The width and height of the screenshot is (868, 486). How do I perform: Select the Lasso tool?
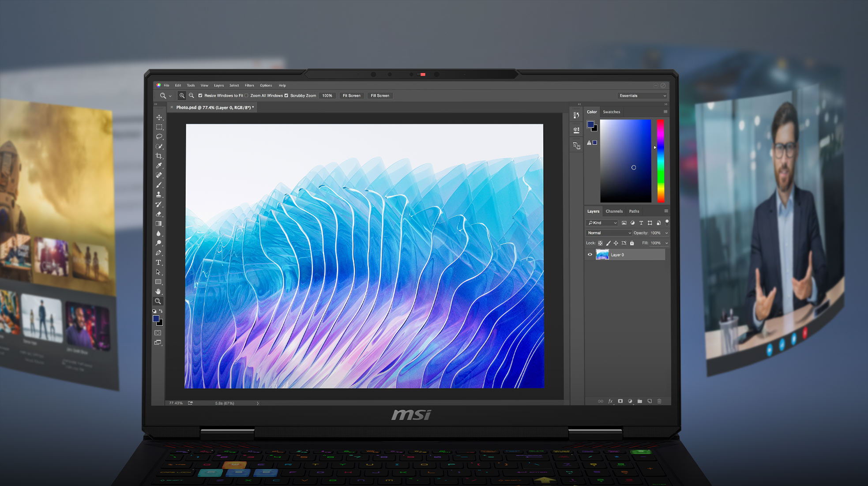coord(159,137)
